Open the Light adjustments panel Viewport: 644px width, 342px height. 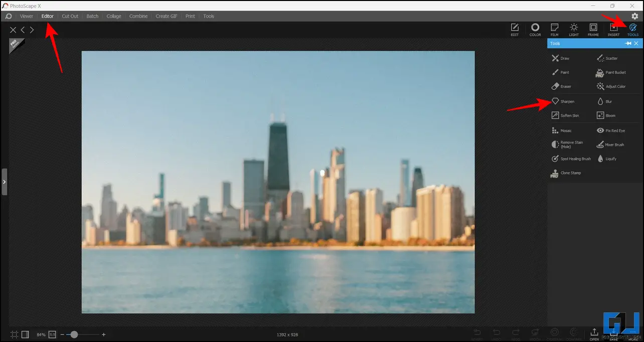574,30
